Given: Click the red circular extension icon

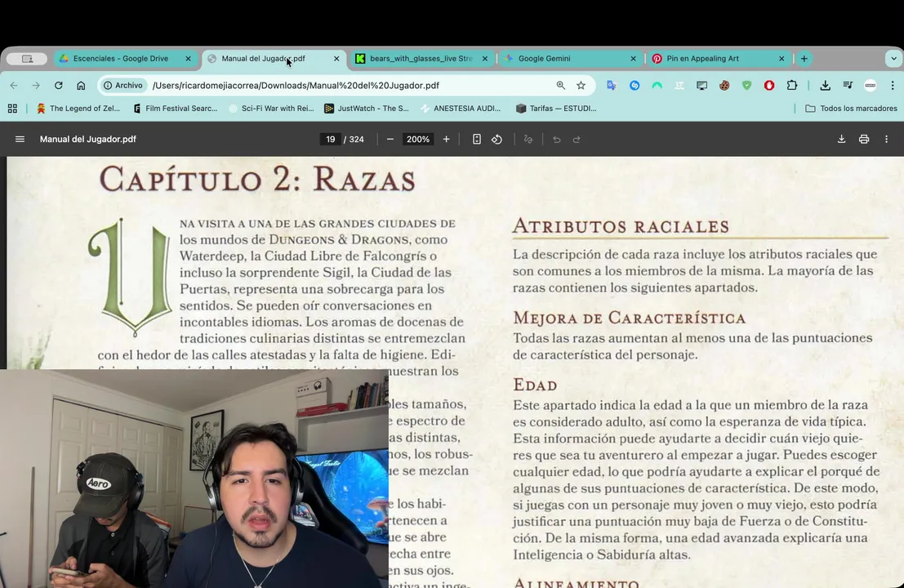Looking at the screenshot, I should coord(769,85).
